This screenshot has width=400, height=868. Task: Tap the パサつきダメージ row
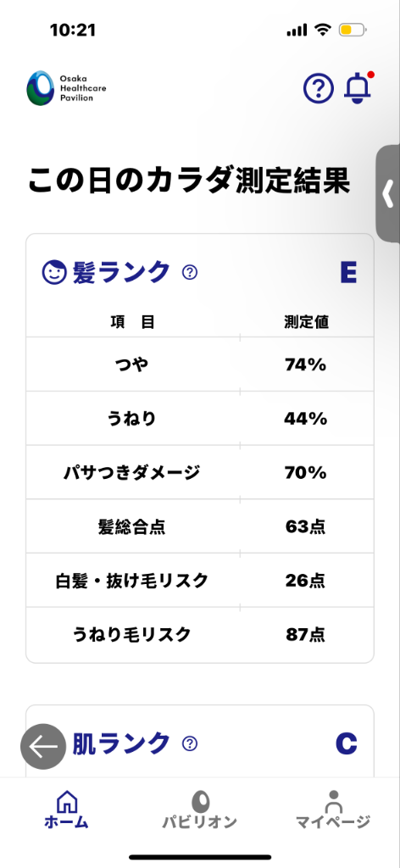point(200,472)
